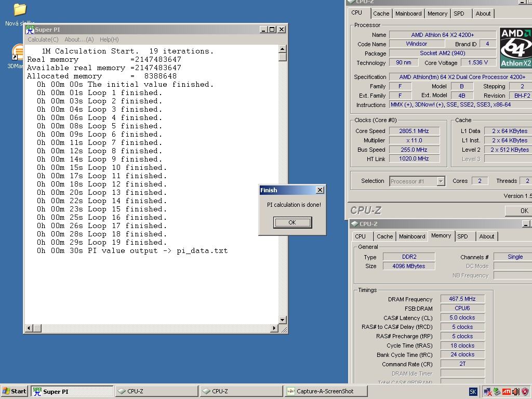The height and width of the screenshot is (399, 532).
Task: Click the Super PI title bar icon
Action: point(30,30)
